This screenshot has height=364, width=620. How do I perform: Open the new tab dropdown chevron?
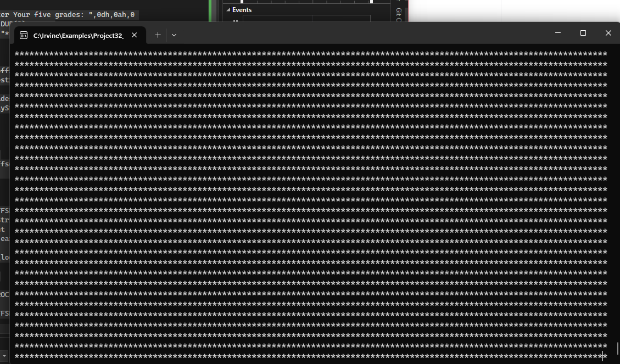click(x=174, y=35)
